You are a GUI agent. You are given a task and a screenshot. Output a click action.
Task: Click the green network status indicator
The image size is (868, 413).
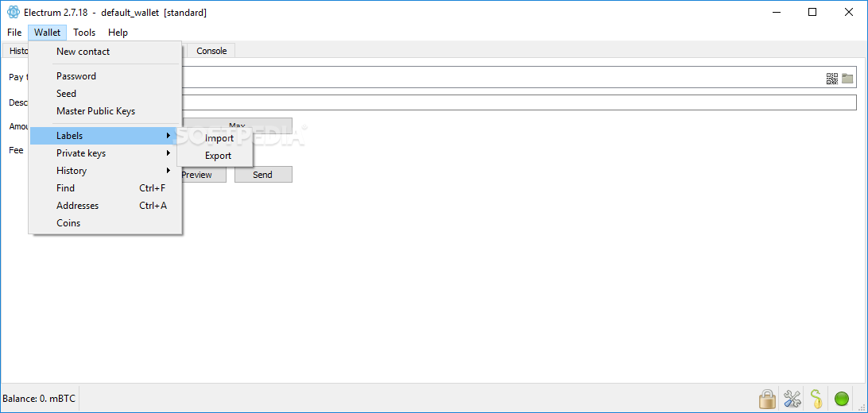coord(842,398)
